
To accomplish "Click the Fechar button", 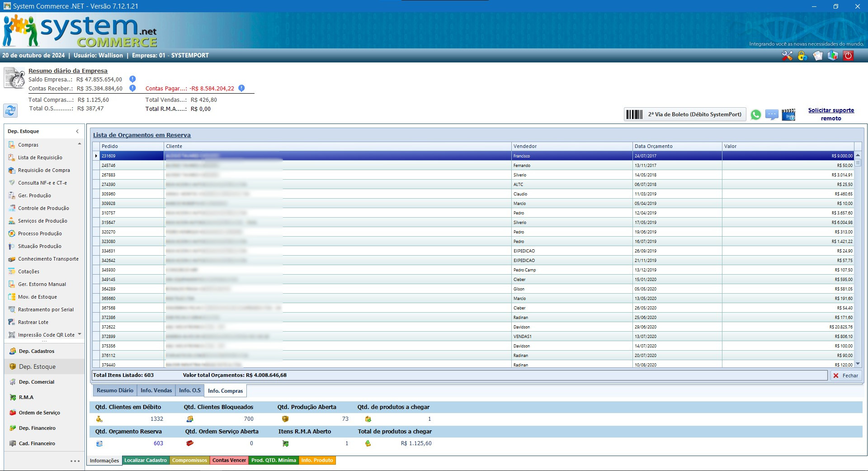I will (x=846, y=376).
